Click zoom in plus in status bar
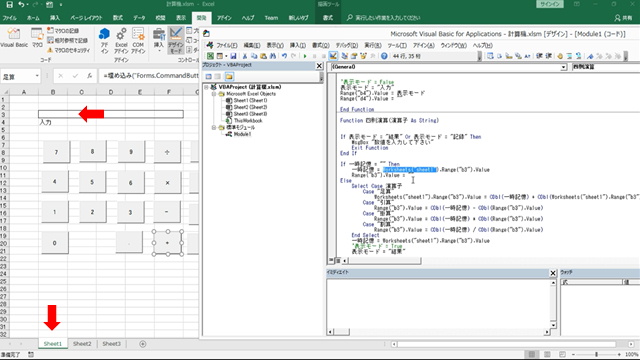The height and width of the screenshot is (360, 640). point(619,354)
